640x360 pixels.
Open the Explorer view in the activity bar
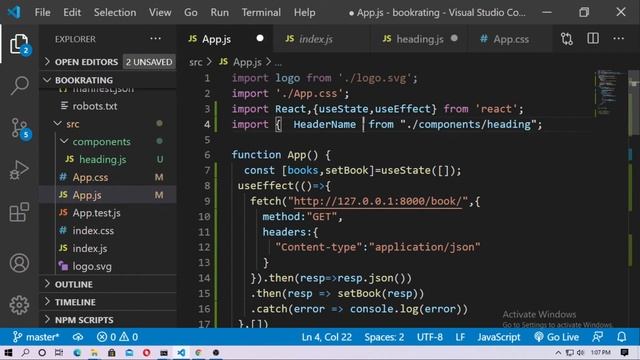click(x=19, y=44)
